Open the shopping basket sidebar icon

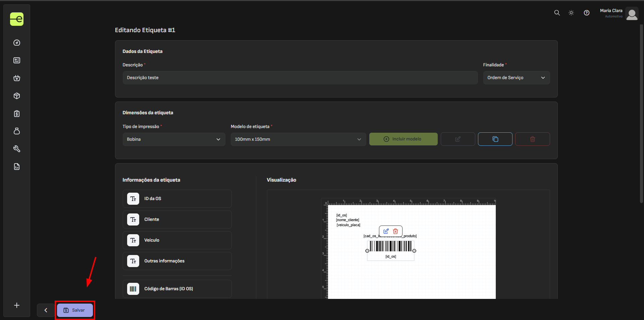point(17,78)
